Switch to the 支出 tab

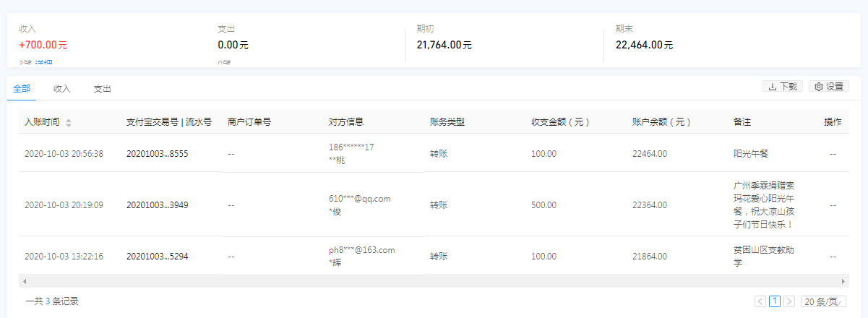click(x=102, y=89)
